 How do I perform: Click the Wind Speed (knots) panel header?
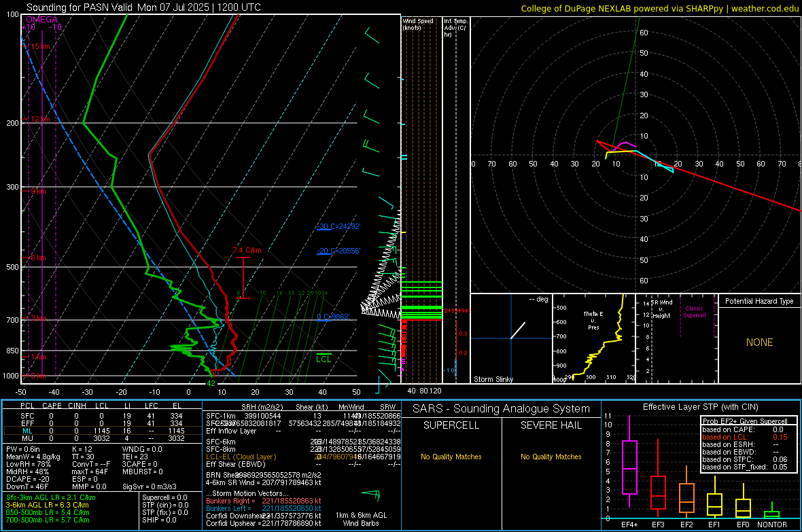coord(418,24)
